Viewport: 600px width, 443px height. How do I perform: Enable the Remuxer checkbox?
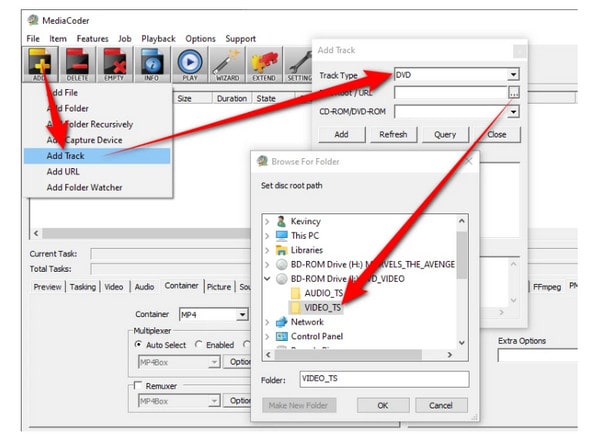pos(138,385)
